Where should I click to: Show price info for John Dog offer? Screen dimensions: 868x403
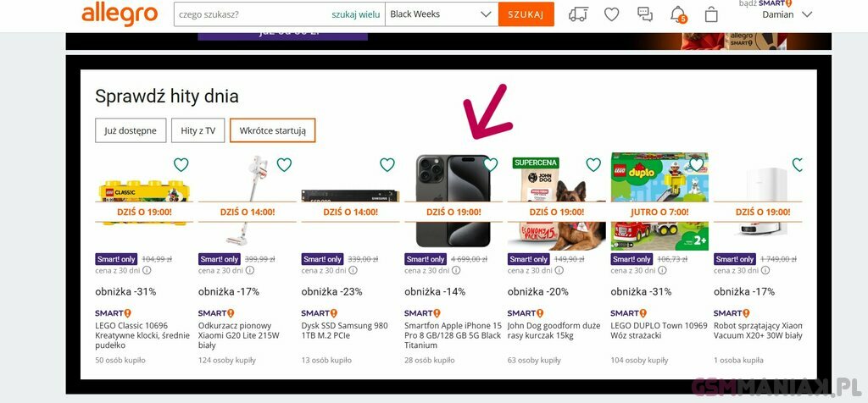tap(559, 270)
